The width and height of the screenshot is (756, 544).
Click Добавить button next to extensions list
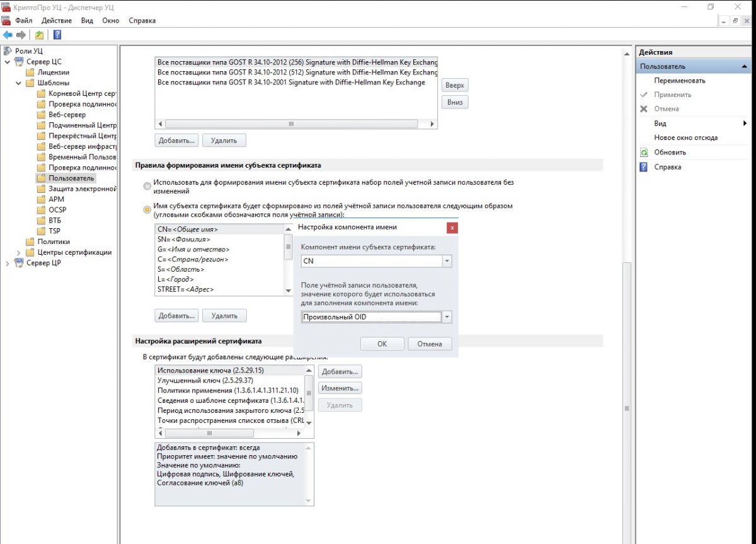(x=340, y=371)
